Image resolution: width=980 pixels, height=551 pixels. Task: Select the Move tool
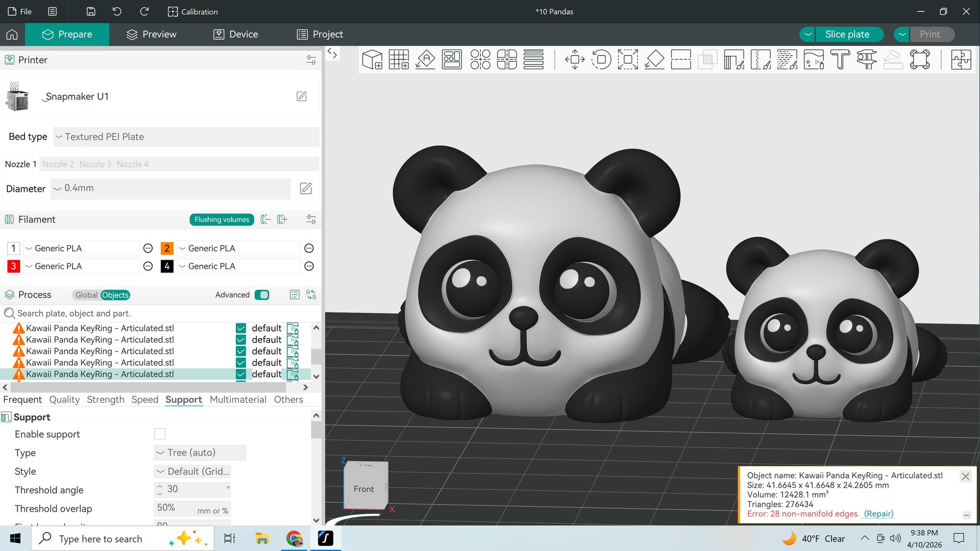click(x=575, y=60)
